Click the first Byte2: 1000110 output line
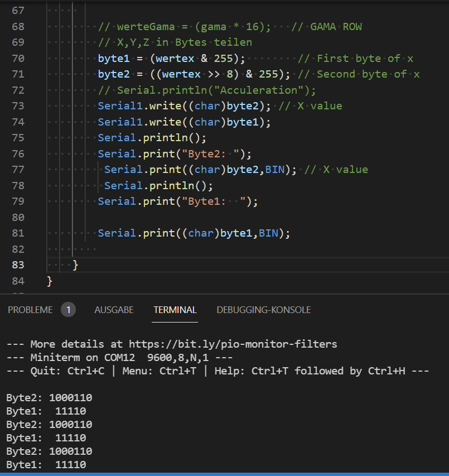449x476 pixels. tap(49, 398)
